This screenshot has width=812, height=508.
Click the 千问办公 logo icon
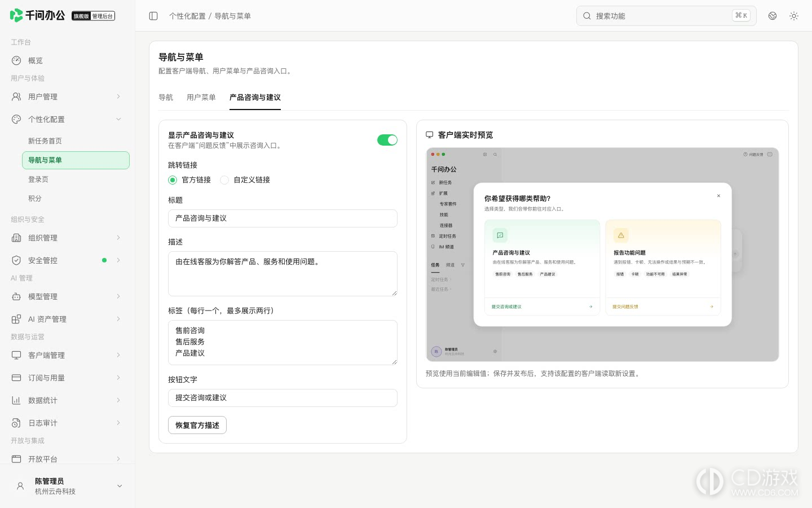(16, 15)
